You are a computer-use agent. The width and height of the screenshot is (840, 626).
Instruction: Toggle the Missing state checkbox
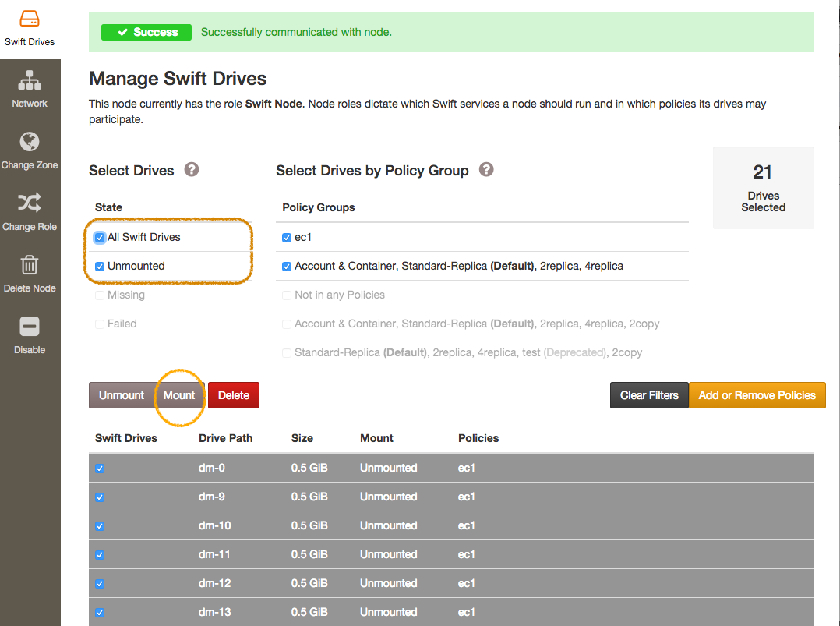[x=100, y=295]
